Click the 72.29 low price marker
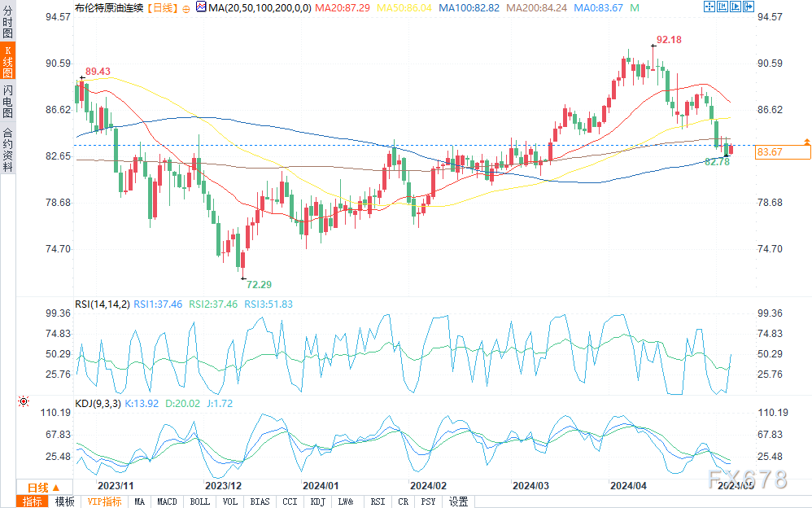The image size is (812, 508). [259, 285]
